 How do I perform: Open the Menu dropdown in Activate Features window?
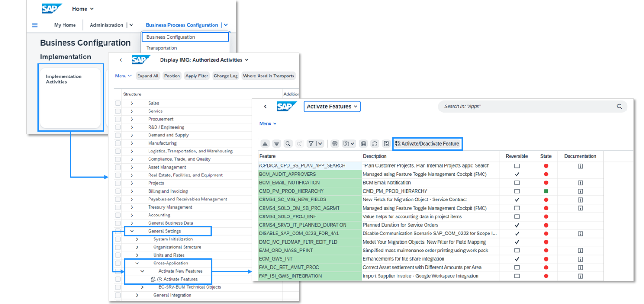[268, 123]
